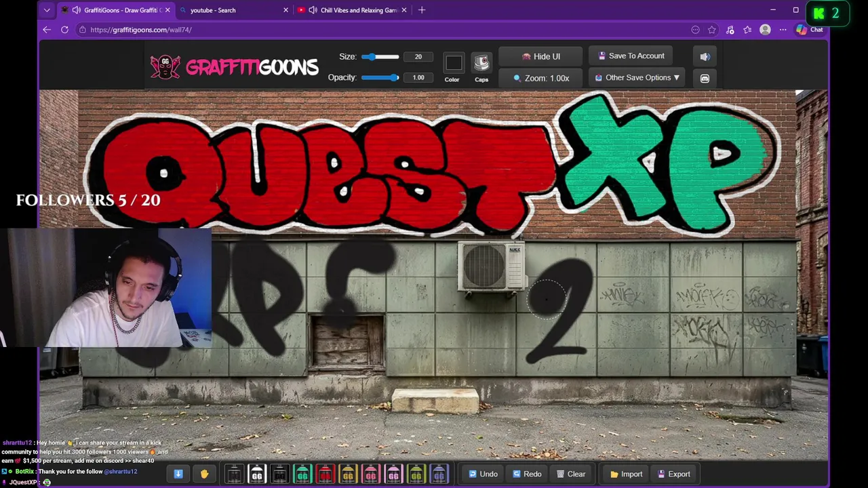The image size is (868, 488).
Task: Select the red spray can
Action: point(325,474)
